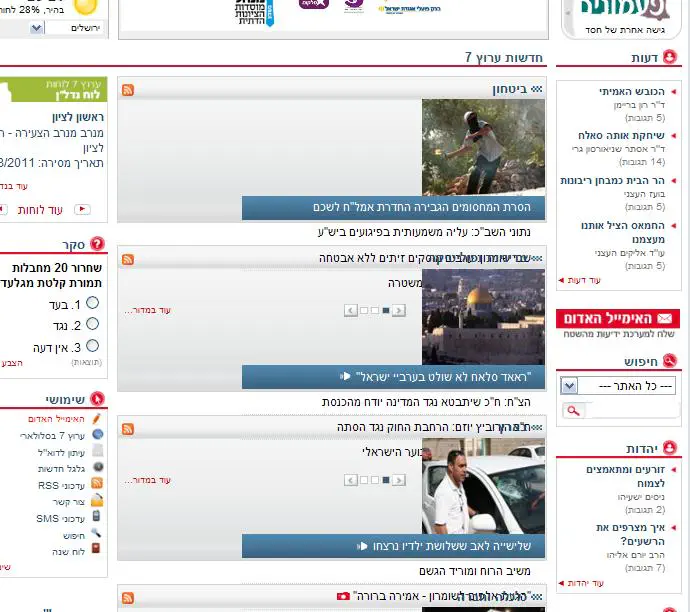Open the RSS feed icon in the ביטחון section
690x612 pixels.
point(128,90)
